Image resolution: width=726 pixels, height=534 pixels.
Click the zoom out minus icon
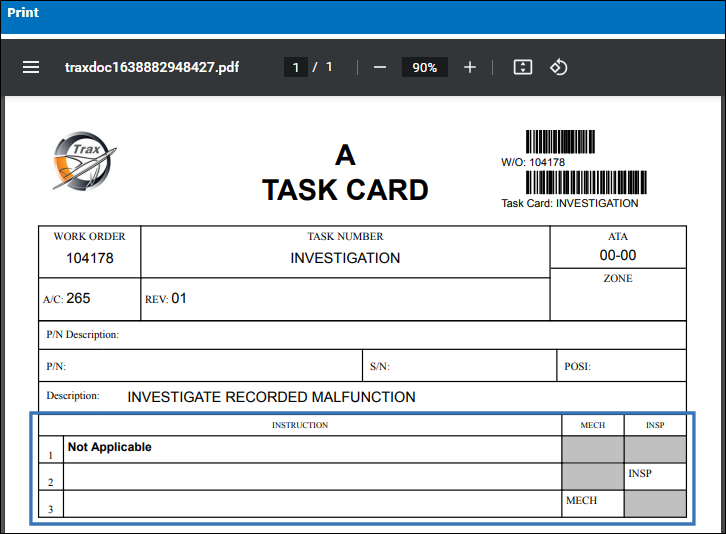[x=380, y=68]
